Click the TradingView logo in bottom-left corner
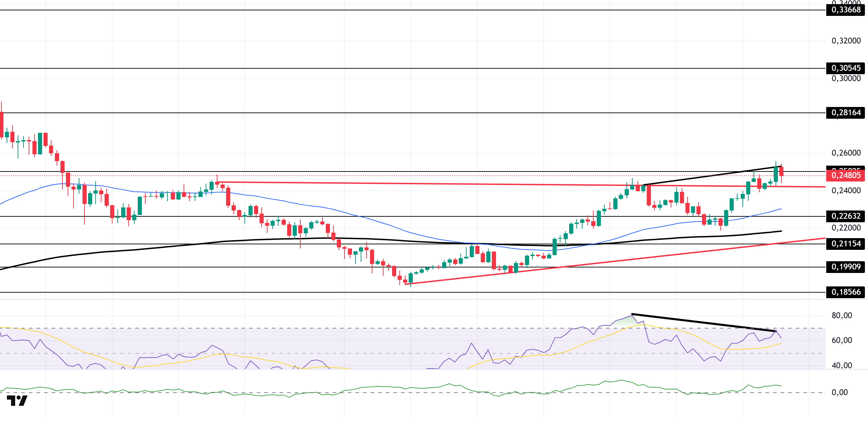 pyautogui.click(x=17, y=401)
